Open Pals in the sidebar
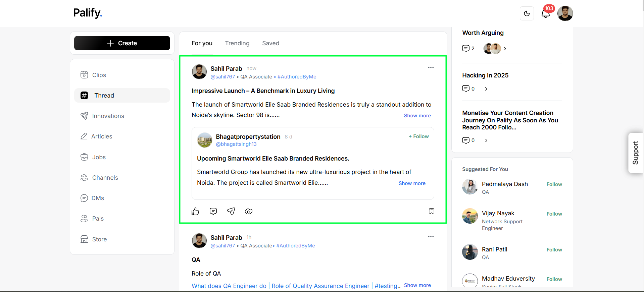Image resolution: width=644 pixels, height=292 pixels. pyautogui.click(x=122, y=219)
